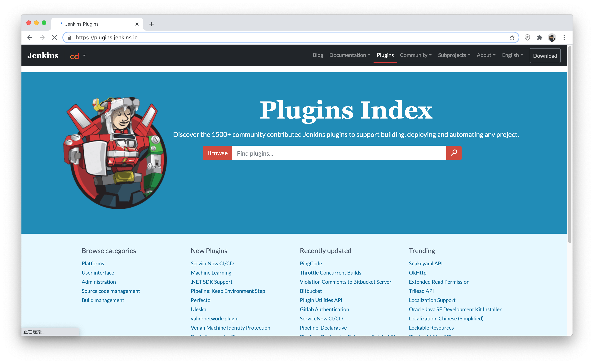Click the red Browse button
The width and height of the screenshot is (594, 364).
(x=217, y=153)
